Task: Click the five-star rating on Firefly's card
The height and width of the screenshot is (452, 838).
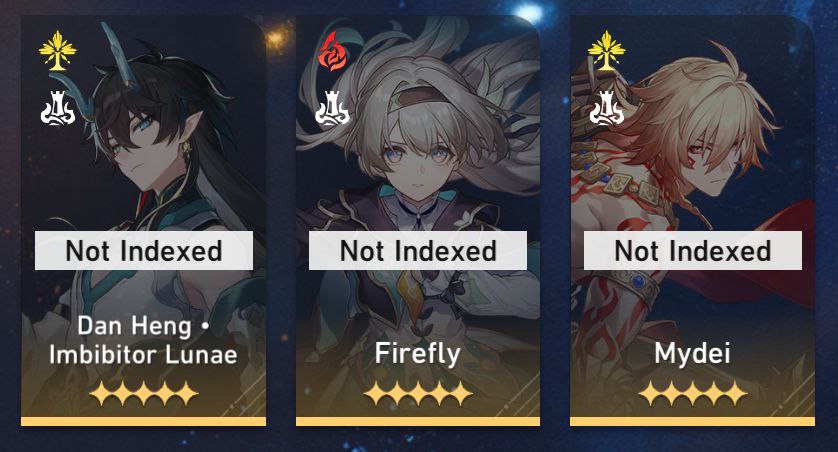Action: [x=418, y=394]
